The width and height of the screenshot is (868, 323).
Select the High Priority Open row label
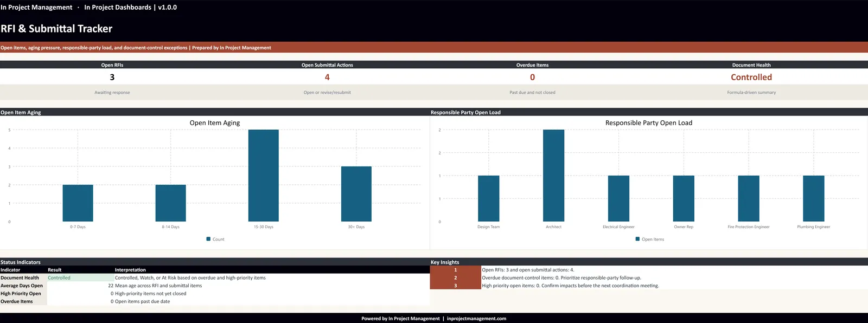tap(21, 294)
